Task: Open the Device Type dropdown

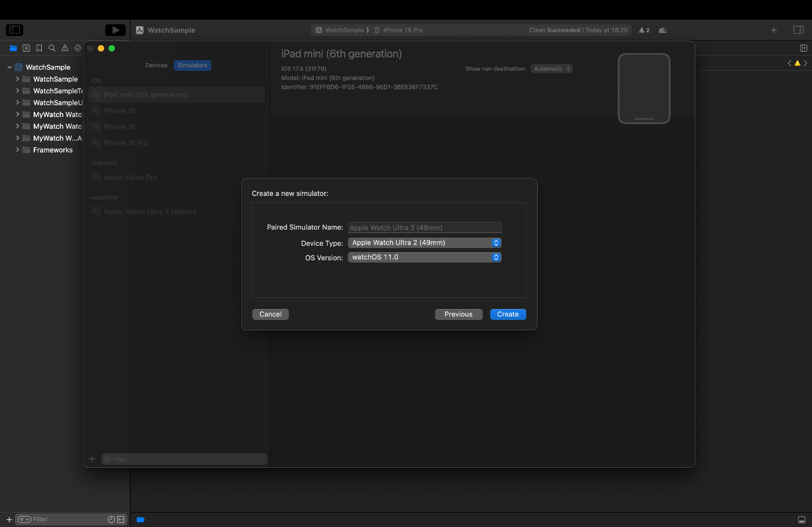Action: 425,243
